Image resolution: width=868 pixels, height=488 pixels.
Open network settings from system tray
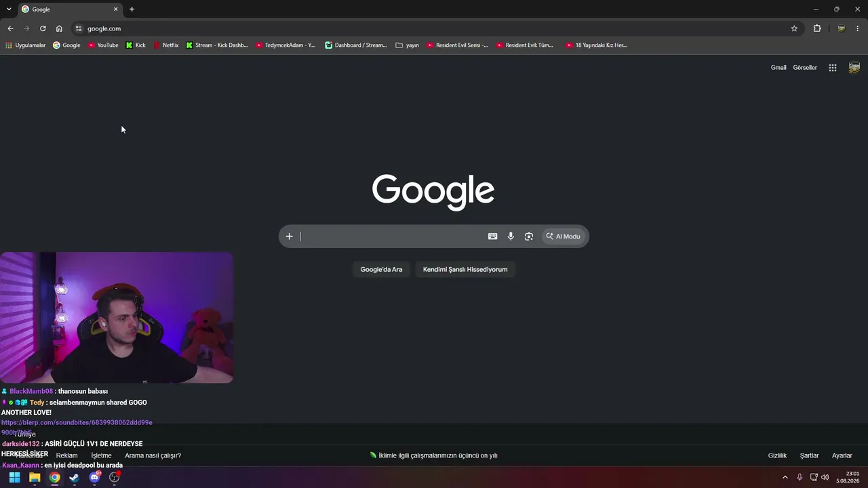(x=814, y=477)
